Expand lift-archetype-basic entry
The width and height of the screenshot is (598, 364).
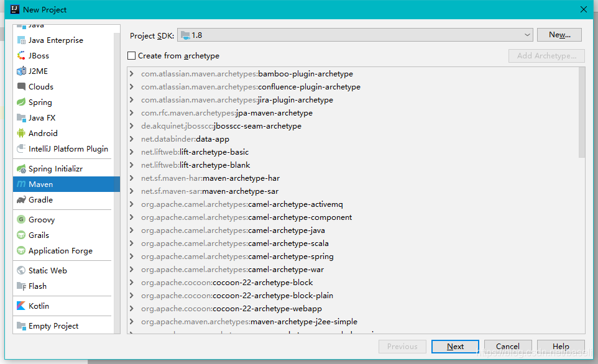(132, 152)
